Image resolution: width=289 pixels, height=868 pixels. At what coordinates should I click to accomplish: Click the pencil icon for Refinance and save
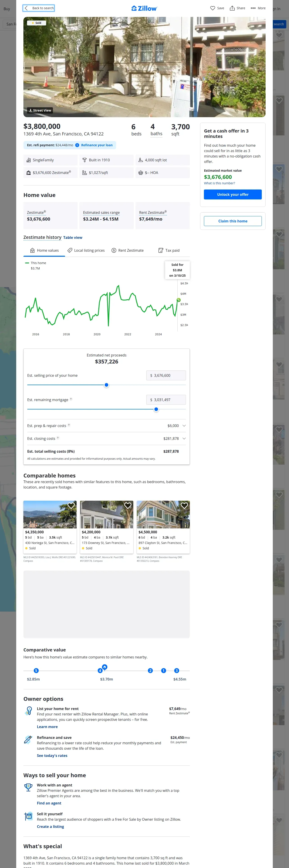tap(28, 739)
